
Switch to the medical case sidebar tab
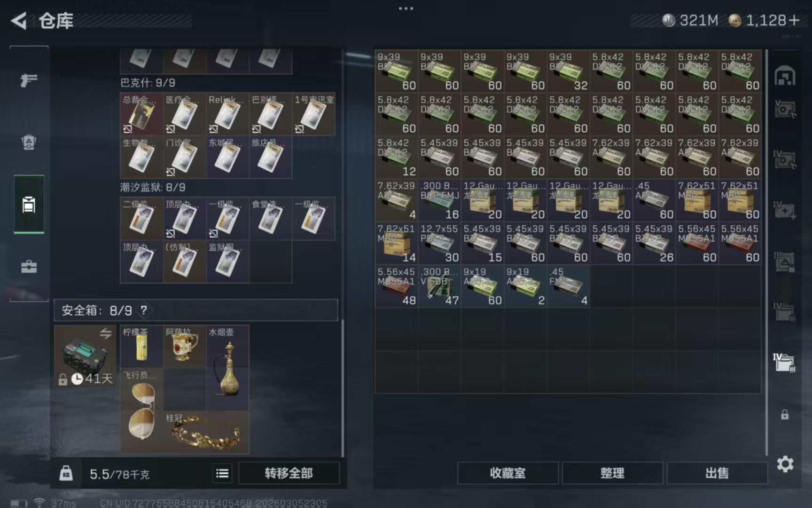[29, 267]
